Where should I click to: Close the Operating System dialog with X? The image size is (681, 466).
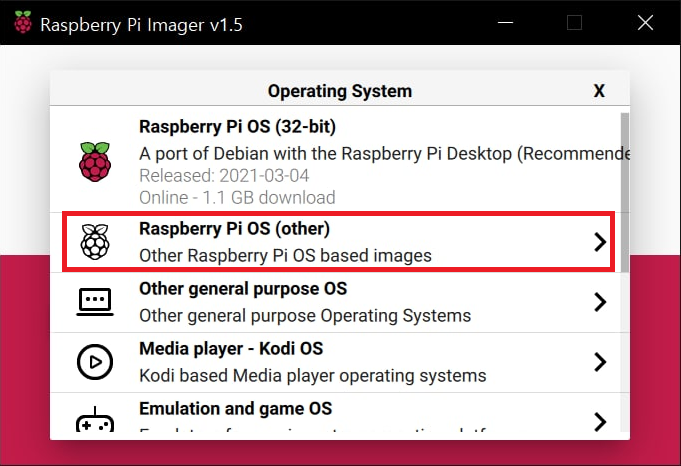coord(599,91)
